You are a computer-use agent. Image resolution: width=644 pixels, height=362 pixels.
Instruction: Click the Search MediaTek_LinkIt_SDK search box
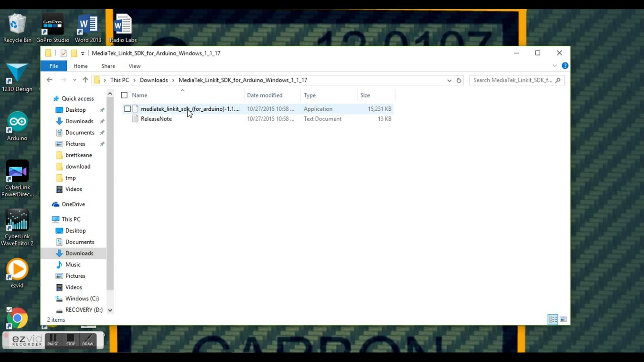(x=513, y=80)
